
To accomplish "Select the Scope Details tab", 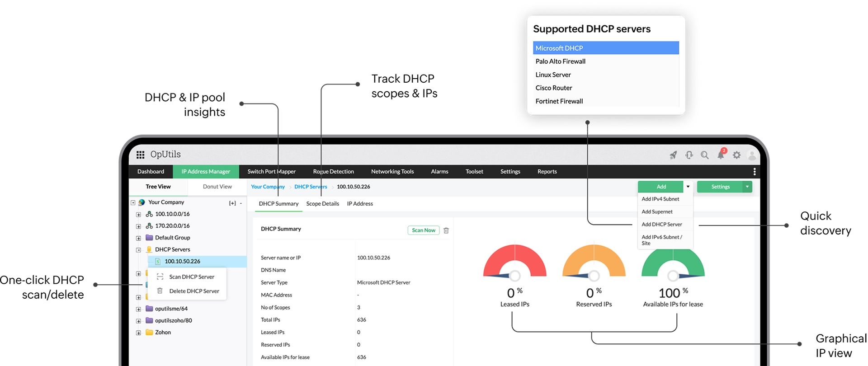I will (x=323, y=204).
